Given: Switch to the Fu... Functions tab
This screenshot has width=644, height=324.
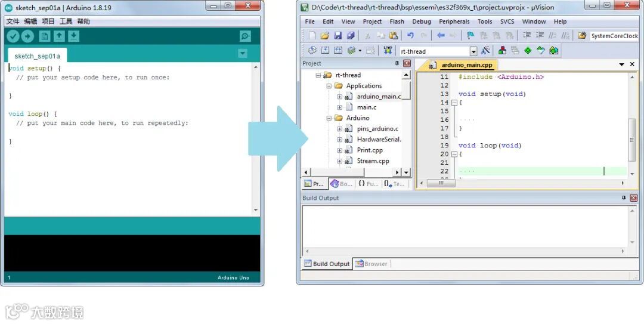Looking at the screenshot, I should pos(369,184).
